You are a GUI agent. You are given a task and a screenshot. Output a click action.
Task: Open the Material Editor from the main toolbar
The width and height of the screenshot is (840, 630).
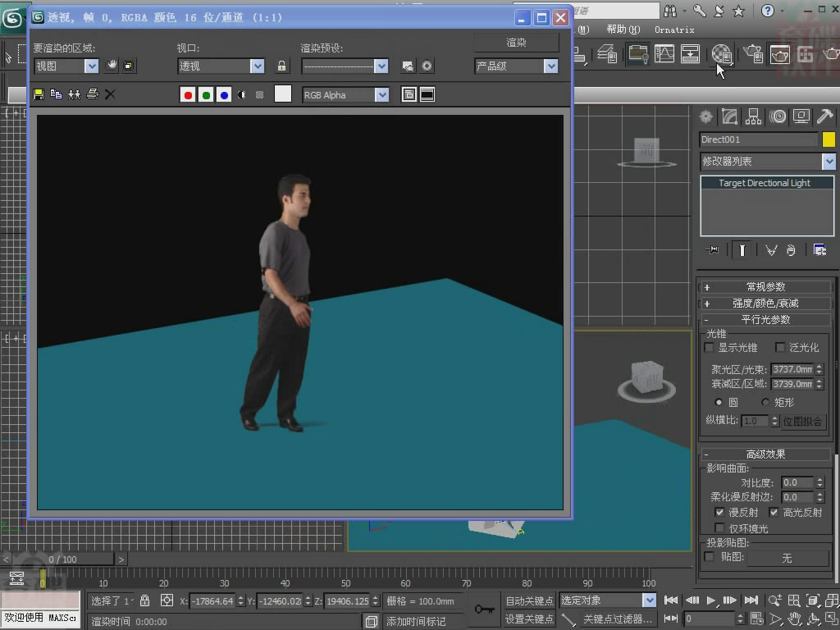coord(722,53)
